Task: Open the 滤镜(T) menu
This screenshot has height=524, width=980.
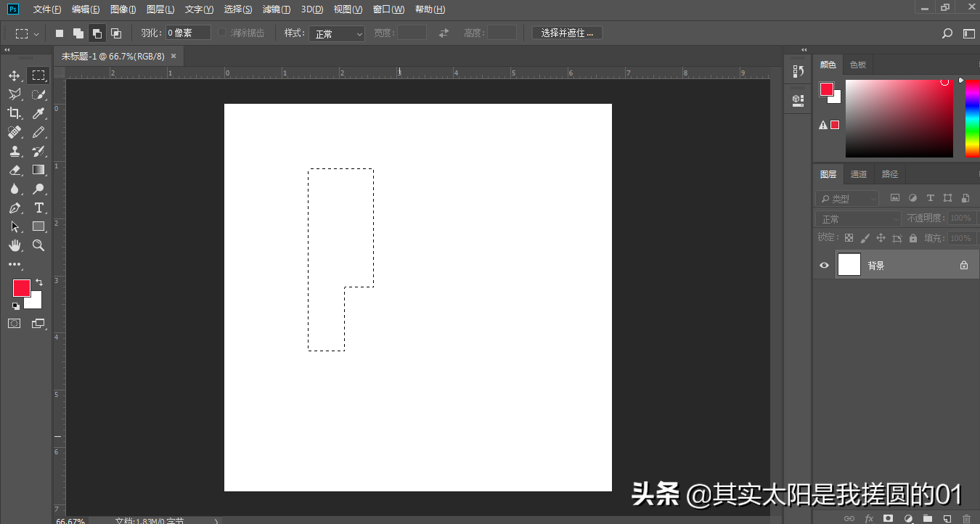Action: coord(276,9)
